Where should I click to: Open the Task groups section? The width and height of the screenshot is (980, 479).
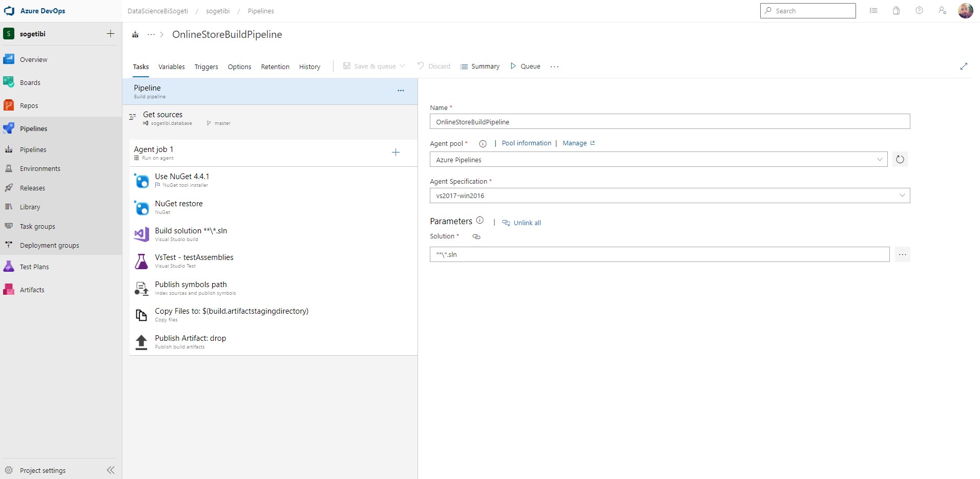coord(37,226)
